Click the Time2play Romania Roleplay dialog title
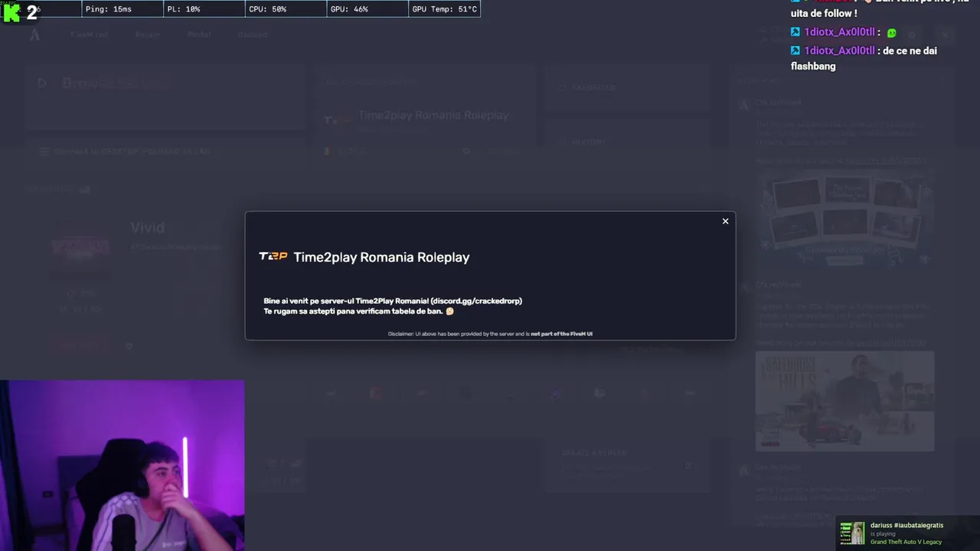 coord(381,257)
